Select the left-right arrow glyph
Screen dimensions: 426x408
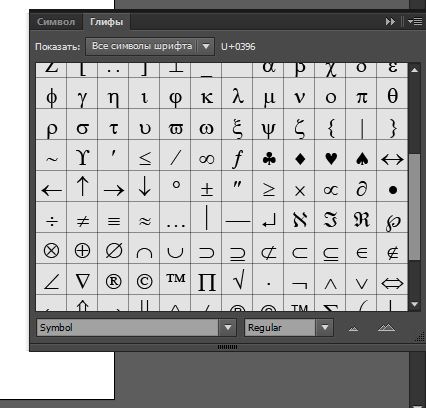pos(392,156)
